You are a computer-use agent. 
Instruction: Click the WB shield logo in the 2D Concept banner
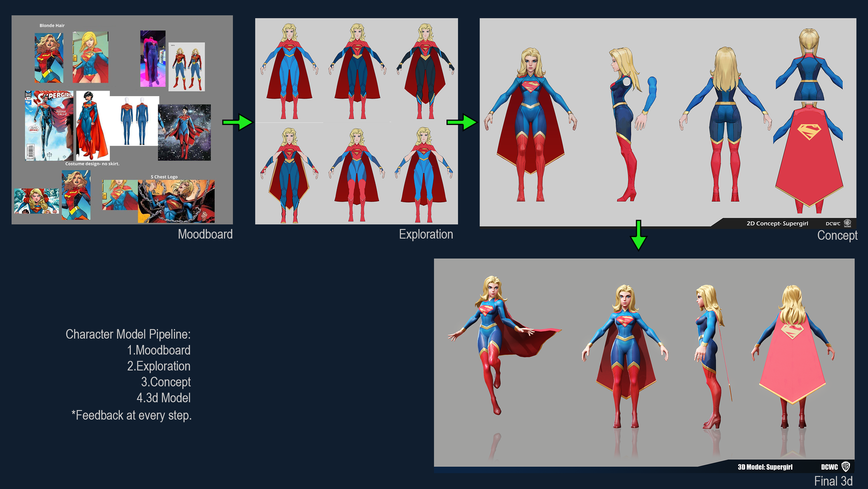pos(847,223)
